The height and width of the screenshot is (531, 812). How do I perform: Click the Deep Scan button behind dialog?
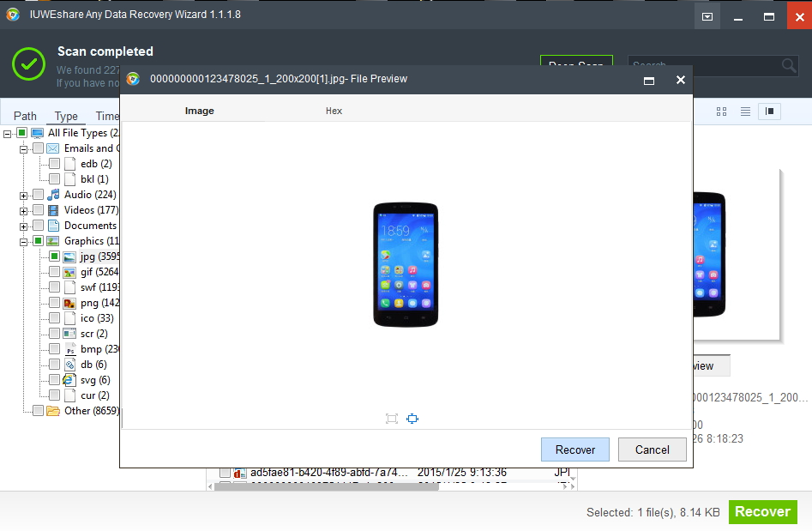tap(576, 60)
